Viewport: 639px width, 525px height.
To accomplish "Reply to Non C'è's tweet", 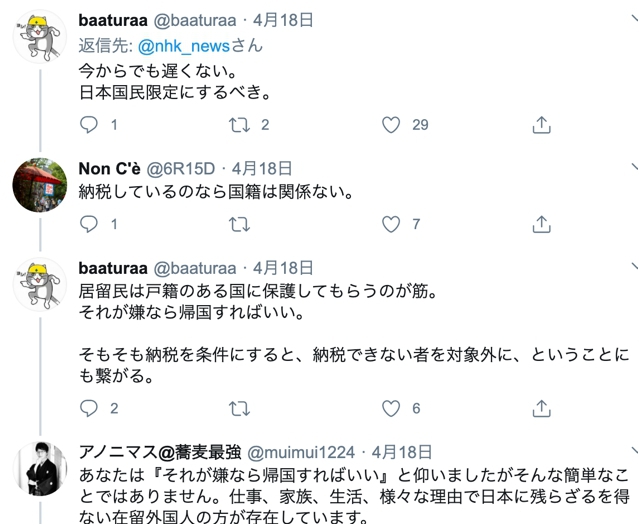I will (89, 224).
